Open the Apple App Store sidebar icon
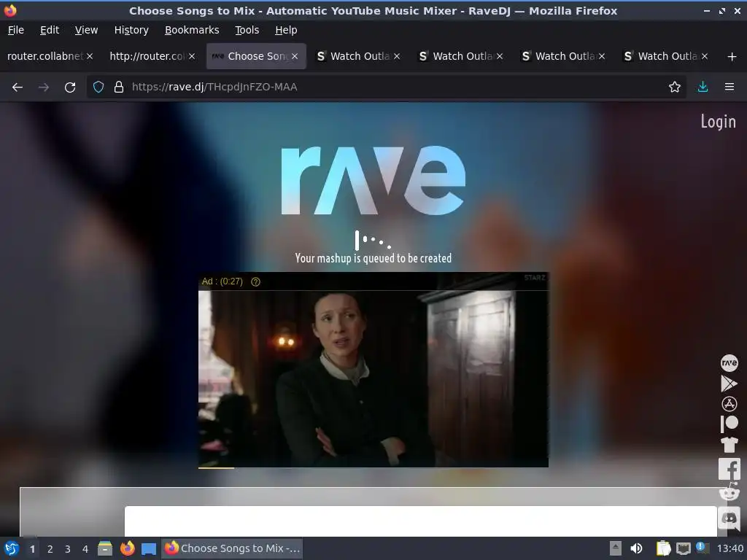The width and height of the screenshot is (747, 560). pyautogui.click(x=729, y=404)
